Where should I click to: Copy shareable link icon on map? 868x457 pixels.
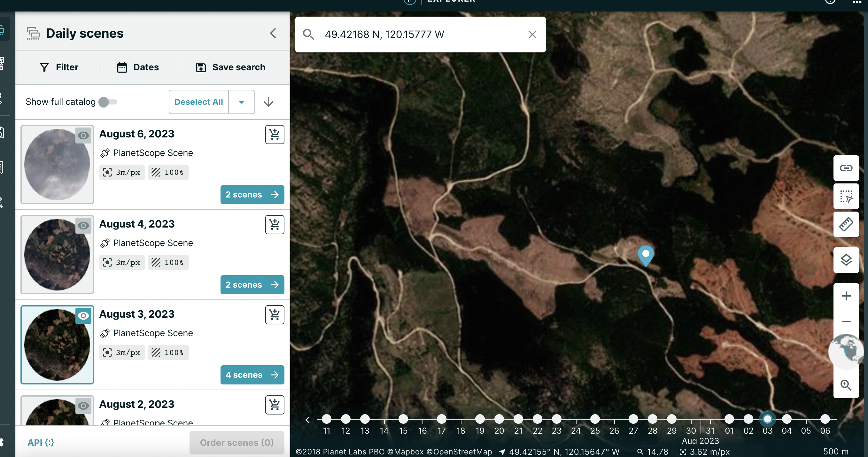(846, 168)
